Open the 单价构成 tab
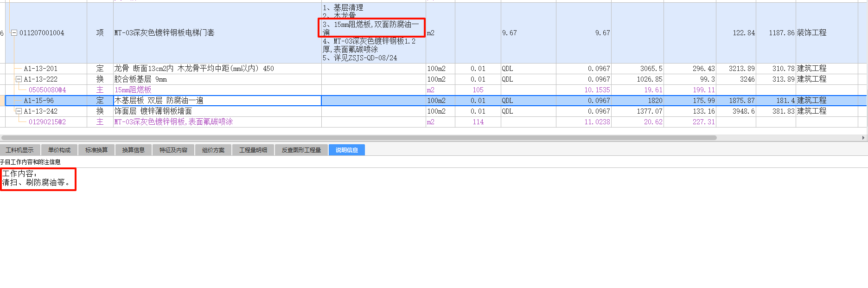This screenshot has width=868, height=288. click(x=59, y=150)
